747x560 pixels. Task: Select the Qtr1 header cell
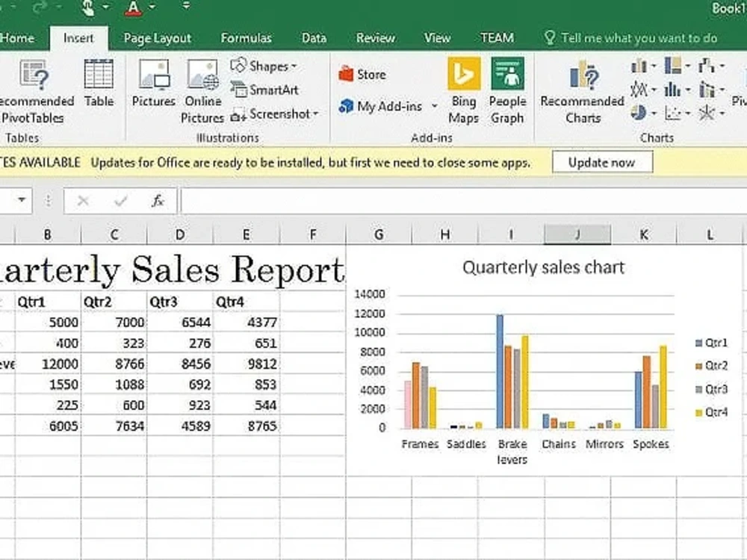48,302
